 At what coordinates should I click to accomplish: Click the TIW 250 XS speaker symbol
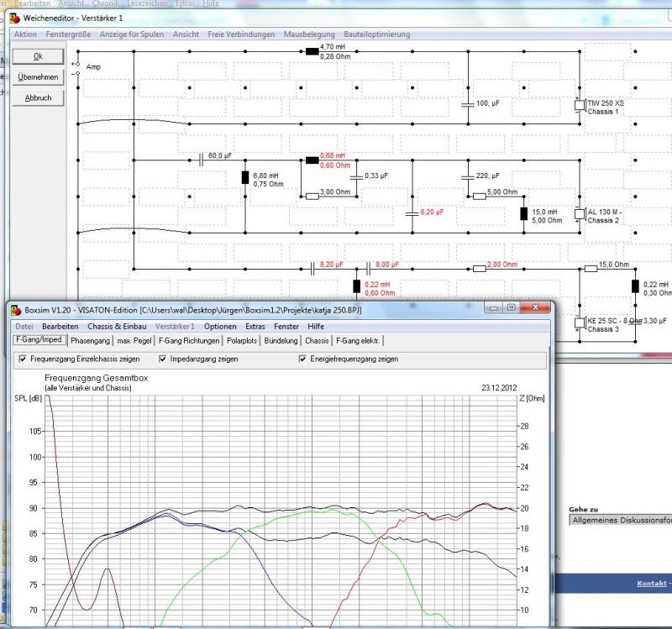pos(580,106)
